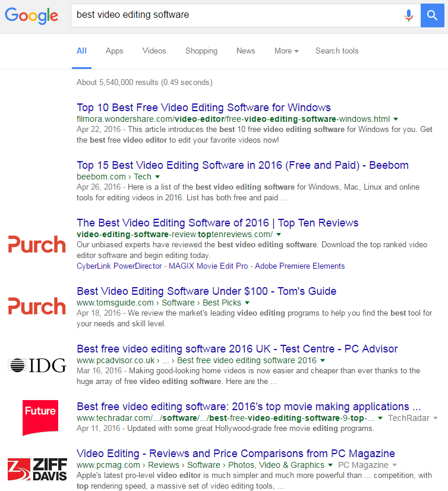Activate voice search microphone icon
This screenshot has width=448, height=491.
coord(409,15)
